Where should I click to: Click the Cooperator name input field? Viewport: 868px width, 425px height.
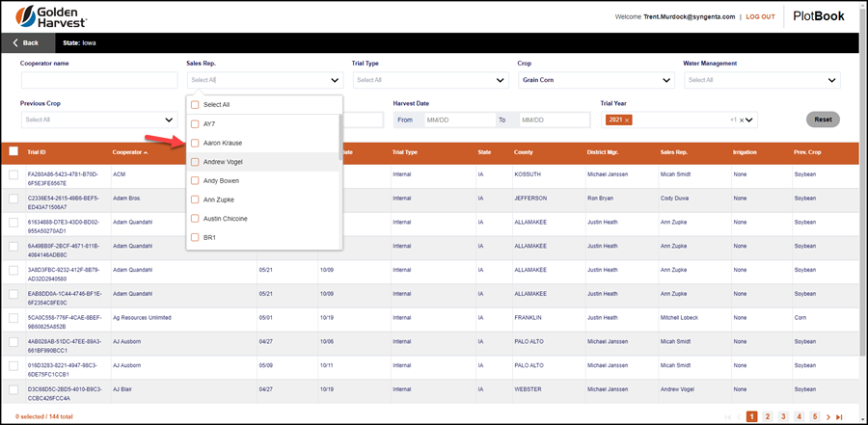(98, 80)
